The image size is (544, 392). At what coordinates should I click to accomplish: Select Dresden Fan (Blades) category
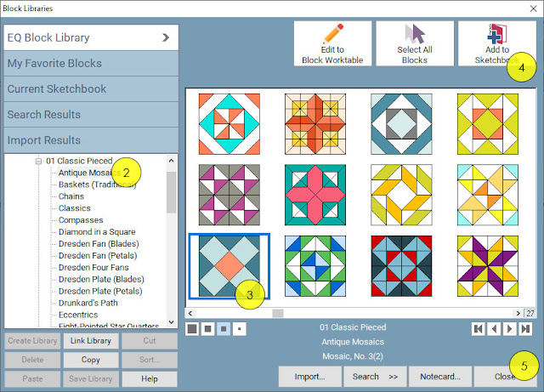point(99,243)
